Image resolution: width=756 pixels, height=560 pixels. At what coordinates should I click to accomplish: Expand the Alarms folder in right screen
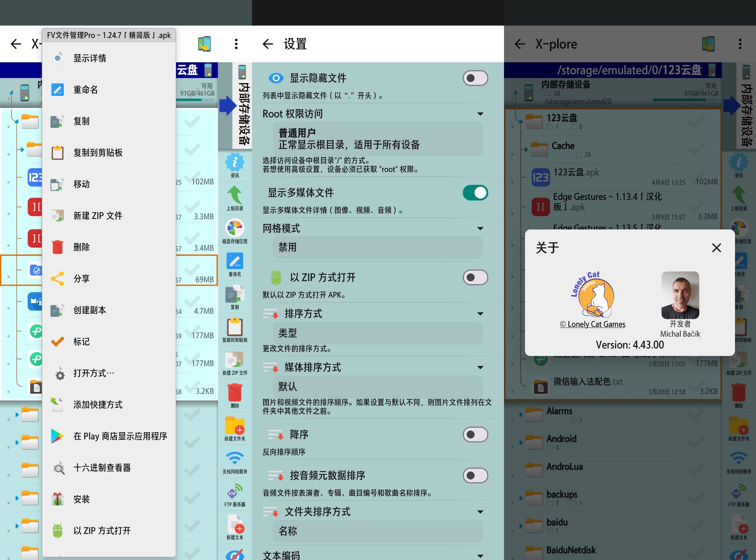tap(521, 414)
